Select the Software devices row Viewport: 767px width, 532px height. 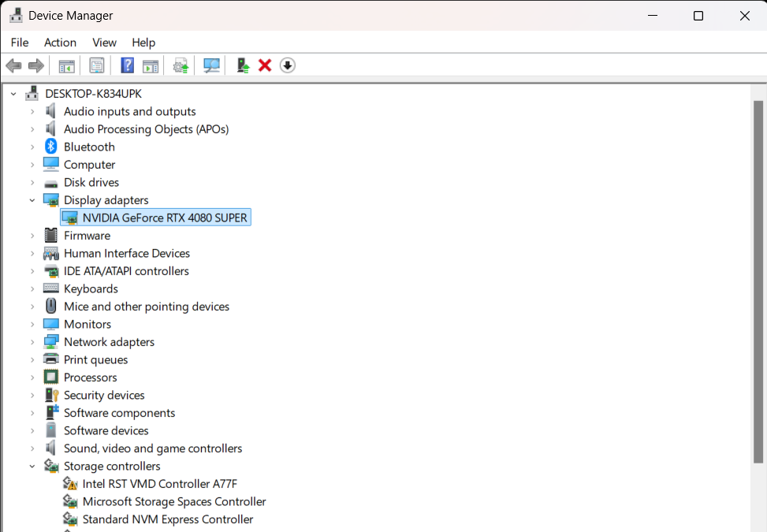106,430
